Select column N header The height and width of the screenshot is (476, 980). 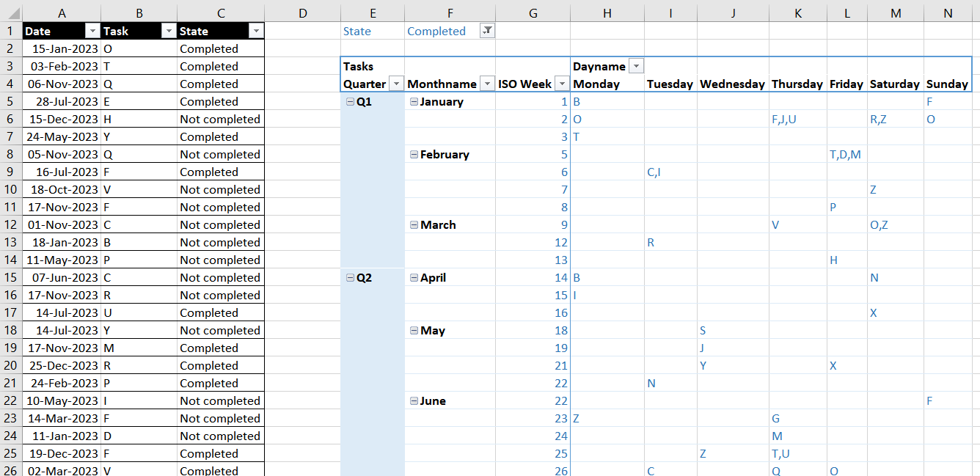coord(948,12)
